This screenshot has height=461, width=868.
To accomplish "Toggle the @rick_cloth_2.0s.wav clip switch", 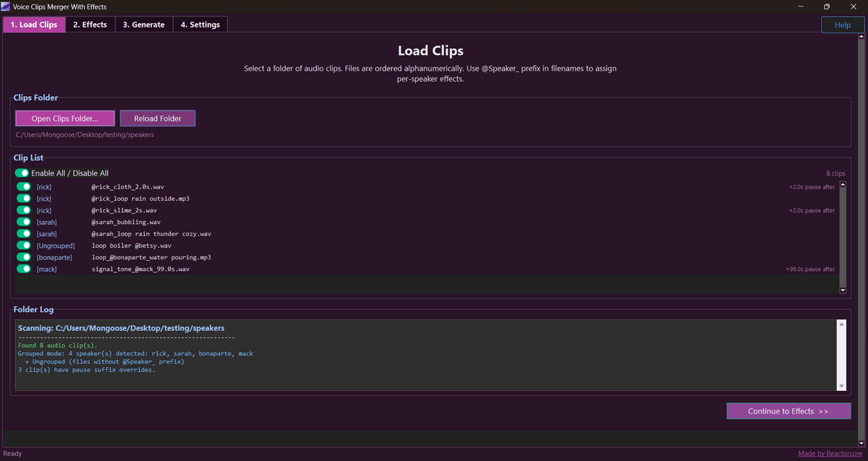I will pyautogui.click(x=24, y=187).
